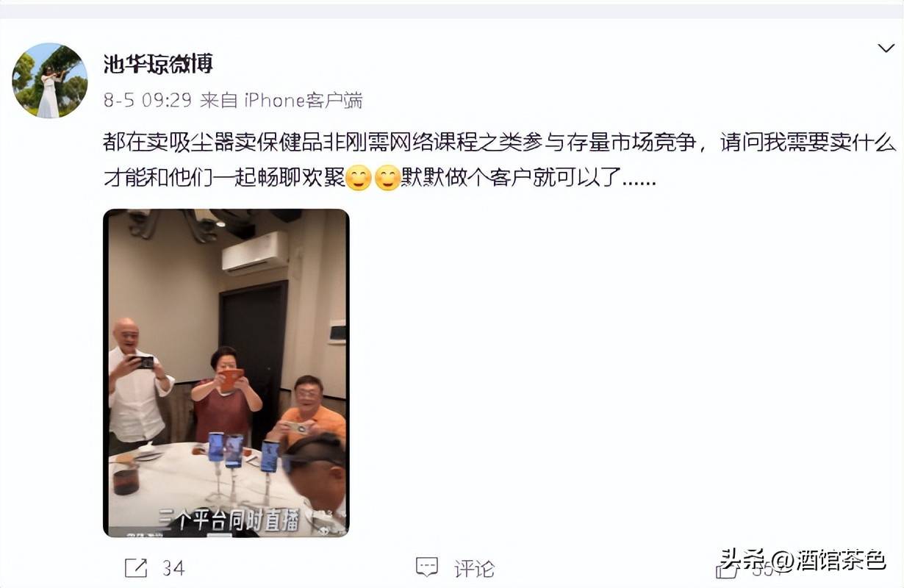
Task: Open username 池华琼微博 profile
Action: tap(158, 64)
